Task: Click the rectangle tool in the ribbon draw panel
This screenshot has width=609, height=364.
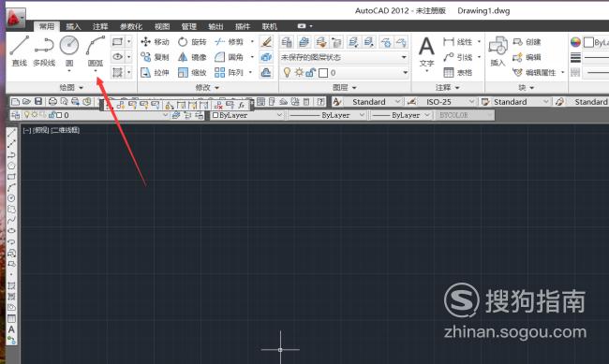Action: (117, 41)
